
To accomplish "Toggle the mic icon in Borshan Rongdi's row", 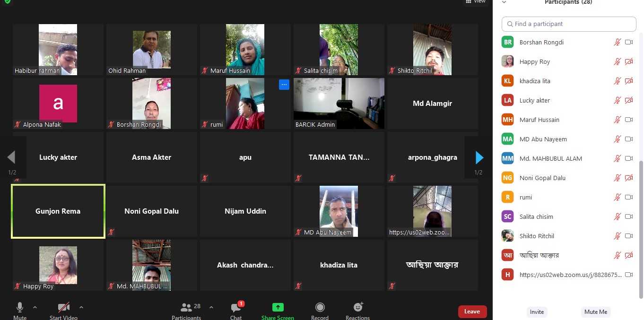I will point(617,42).
